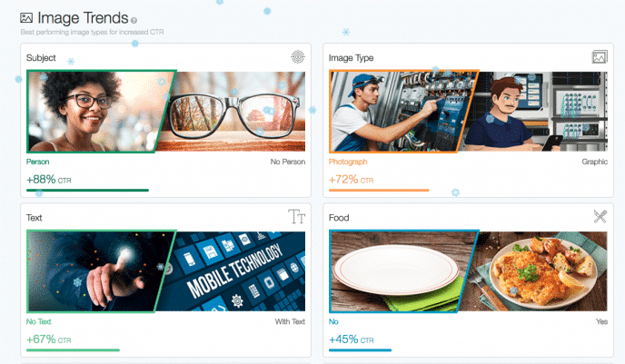
Task: Click the green Person label
Action: 38,162
